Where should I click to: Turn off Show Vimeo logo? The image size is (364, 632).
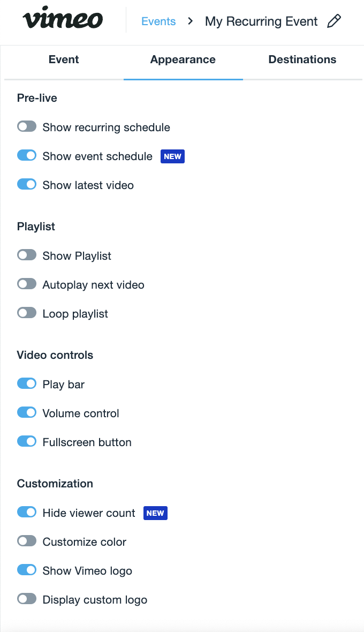point(27,570)
